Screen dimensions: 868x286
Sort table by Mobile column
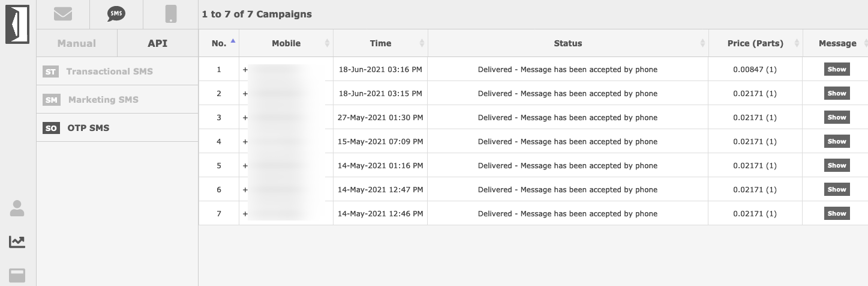(286, 43)
